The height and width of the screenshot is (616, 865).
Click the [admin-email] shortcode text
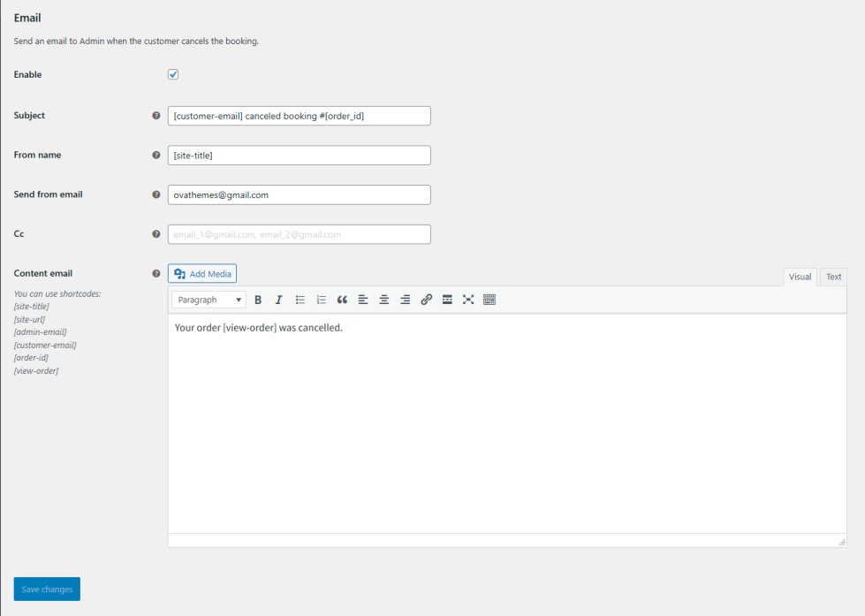click(x=41, y=332)
